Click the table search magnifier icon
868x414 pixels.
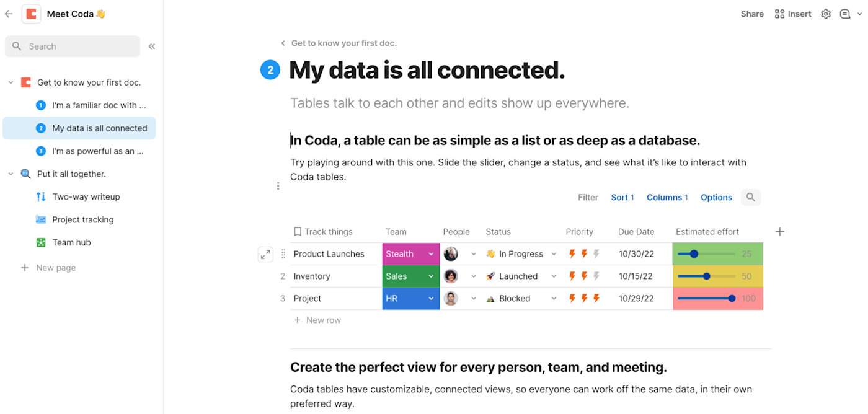751,197
